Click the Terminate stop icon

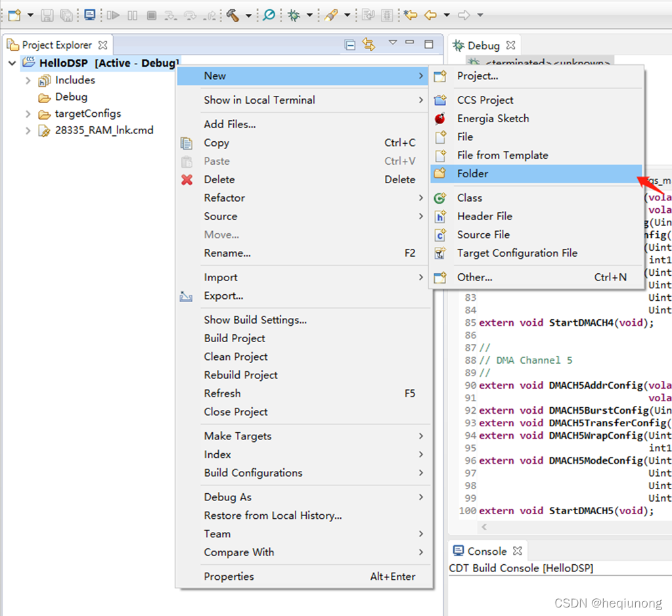click(x=151, y=16)
